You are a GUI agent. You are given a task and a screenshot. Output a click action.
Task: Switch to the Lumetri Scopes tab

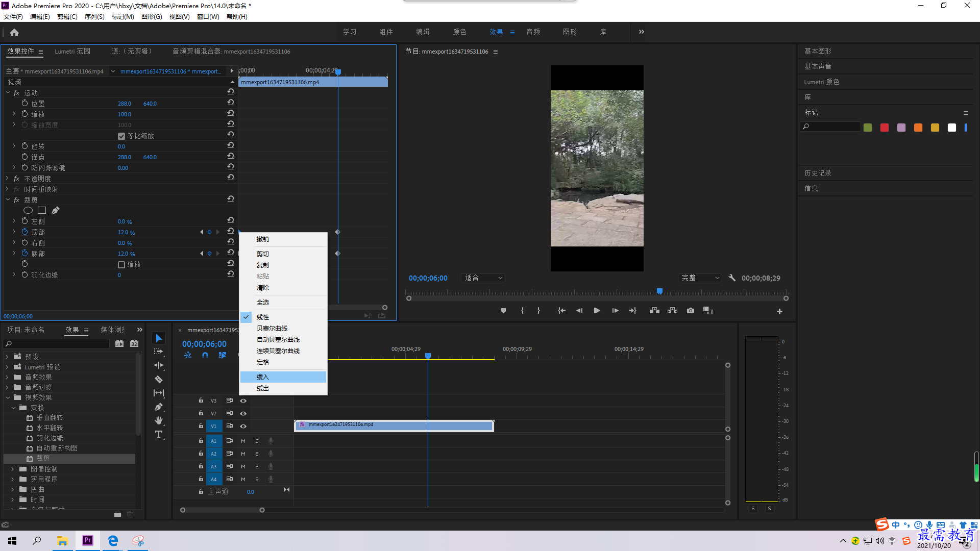click(x=72, y=52)
